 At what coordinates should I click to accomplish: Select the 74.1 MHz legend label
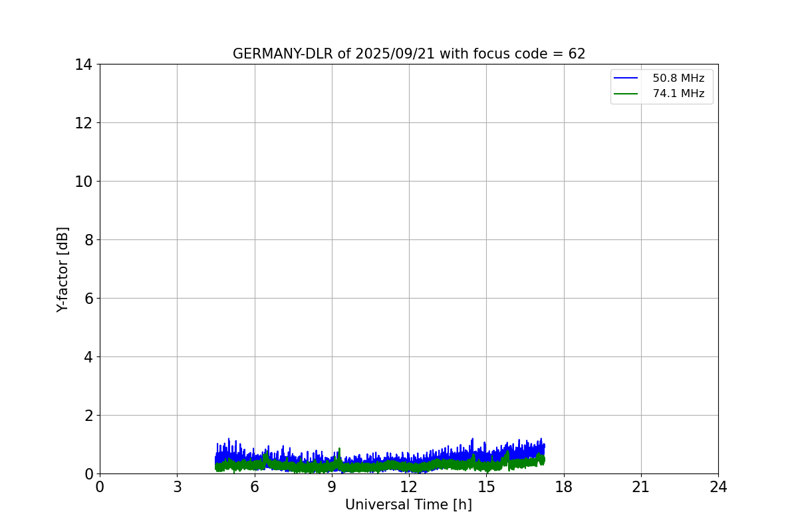678,94
